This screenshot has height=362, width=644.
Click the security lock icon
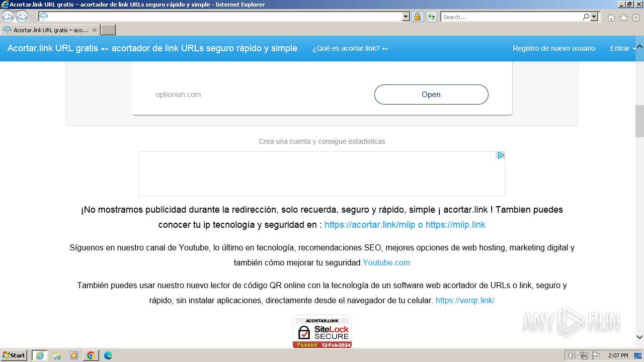pyautogui.click(x=417, y=17)
